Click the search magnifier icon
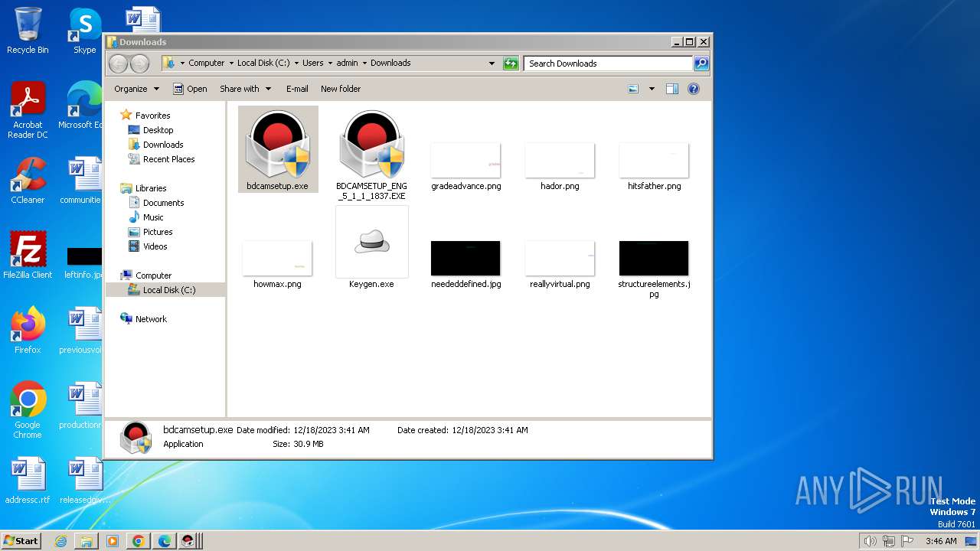980x551 pixels. [x=701, y=64]
